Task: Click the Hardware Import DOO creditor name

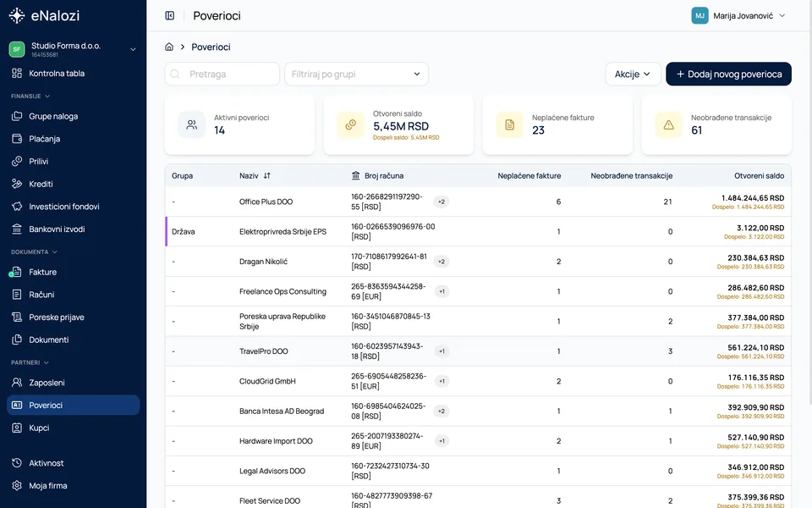Action: 276,441
